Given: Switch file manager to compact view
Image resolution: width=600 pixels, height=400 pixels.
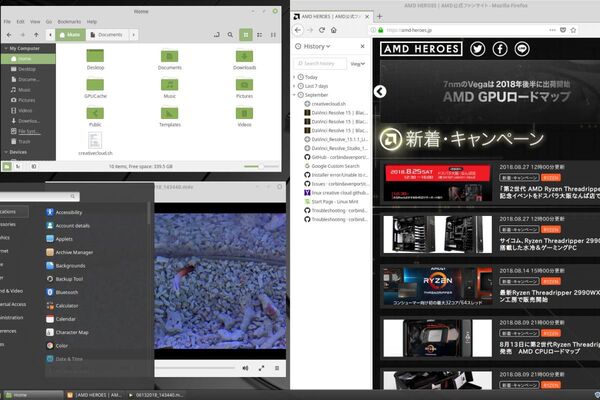Looking at the screenshot, I should 273,35.
